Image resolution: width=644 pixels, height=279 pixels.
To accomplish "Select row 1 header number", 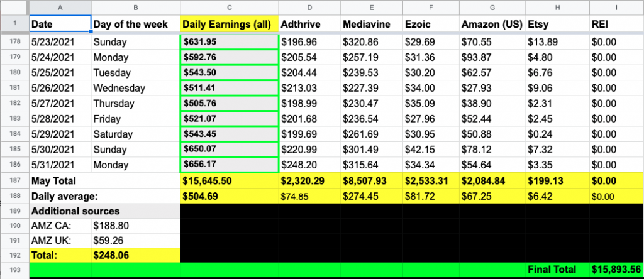I will click(x=14, y=25).
